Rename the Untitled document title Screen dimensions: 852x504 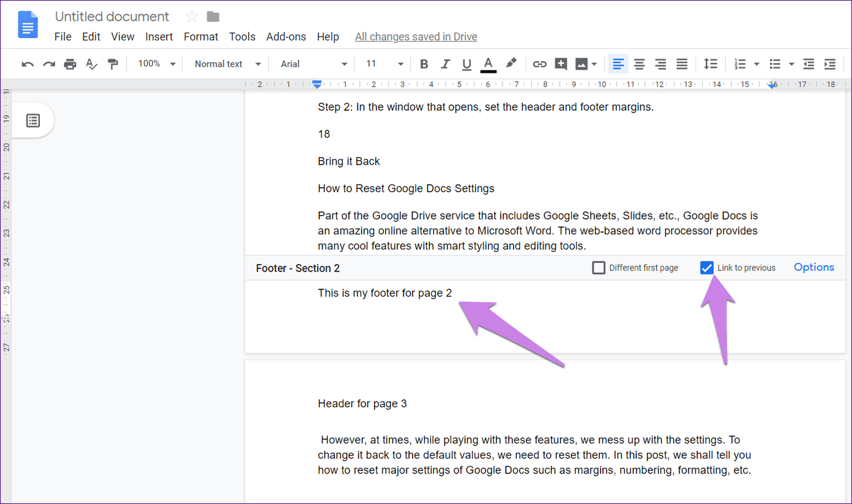click(112, 17)
